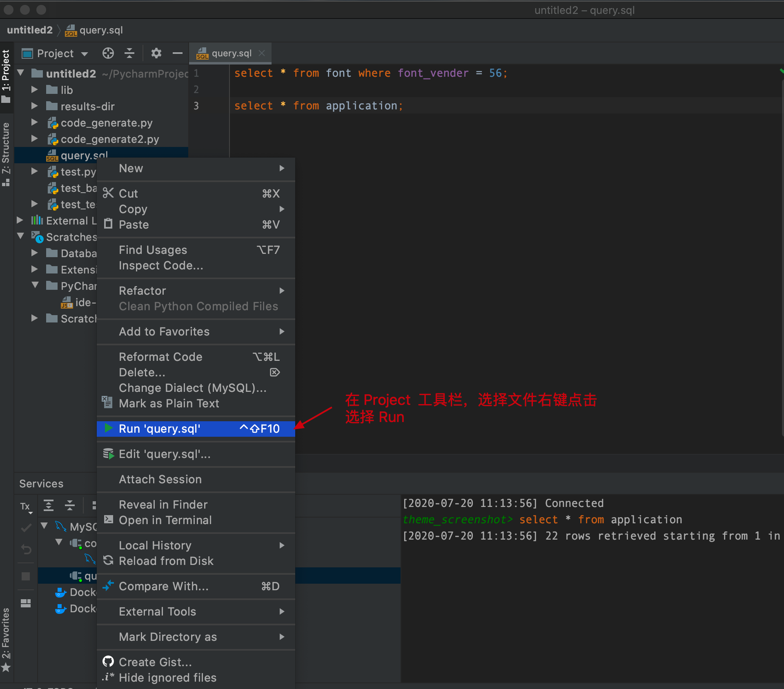Click the stop square icon in Services
This screenshot has height=689, width=784.
26,576
